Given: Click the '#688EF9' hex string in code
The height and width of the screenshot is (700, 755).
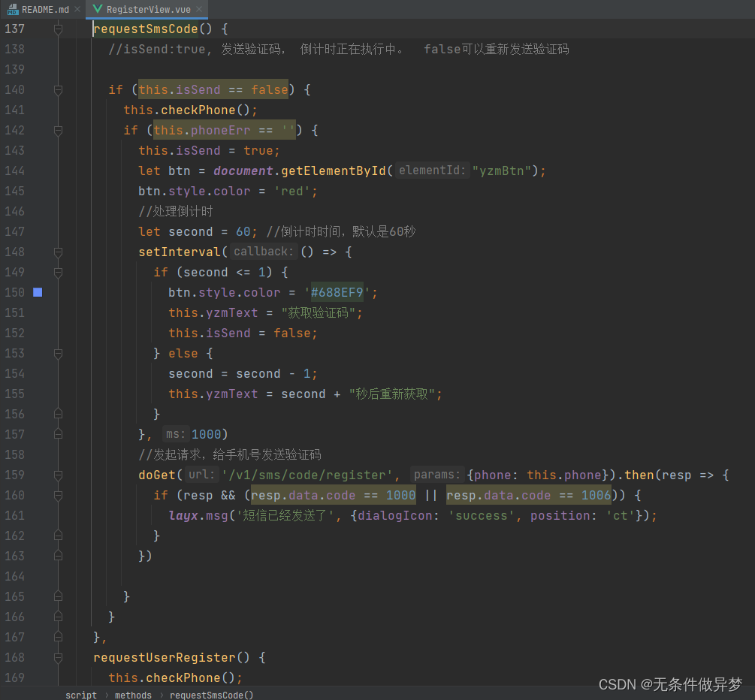Looking at the screenshot, I should (337, 292).
